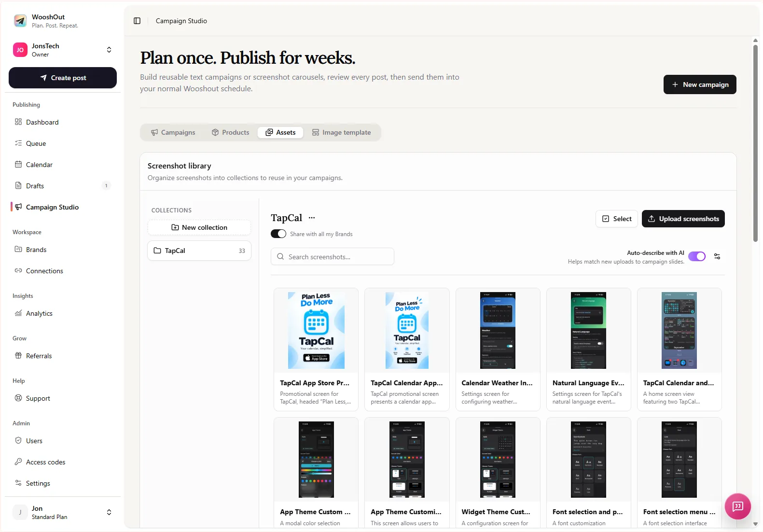The image size is (763, 532).
Task: Open the Font selection menu screenshot card
Action: click(x=679, y=473)
